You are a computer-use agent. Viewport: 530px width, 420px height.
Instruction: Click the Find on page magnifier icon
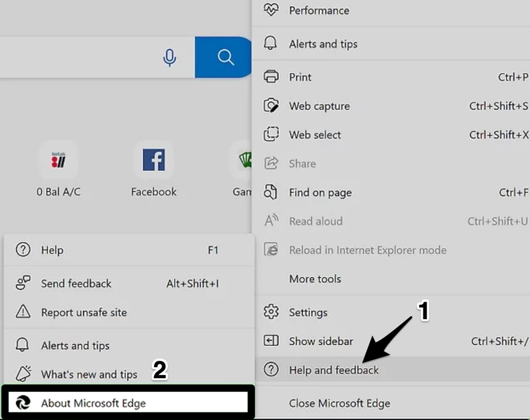click(271, 193)
